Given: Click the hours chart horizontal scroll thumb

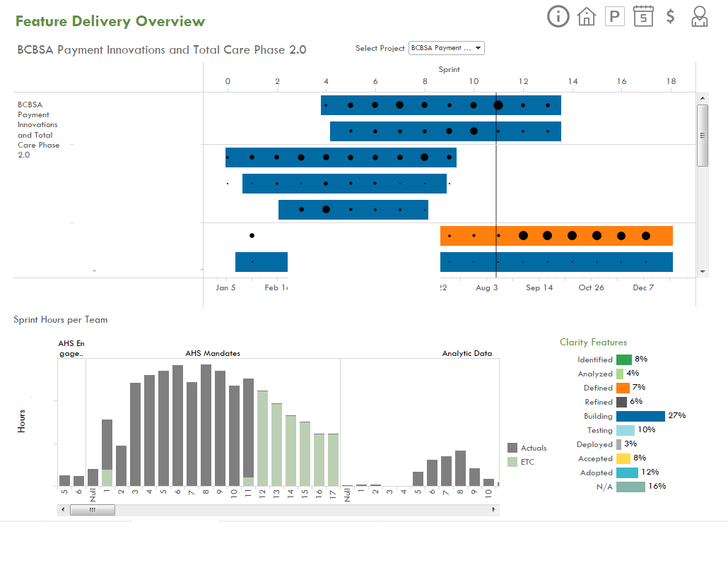Looking at the screenshot, I should click(x=93, y=510).
